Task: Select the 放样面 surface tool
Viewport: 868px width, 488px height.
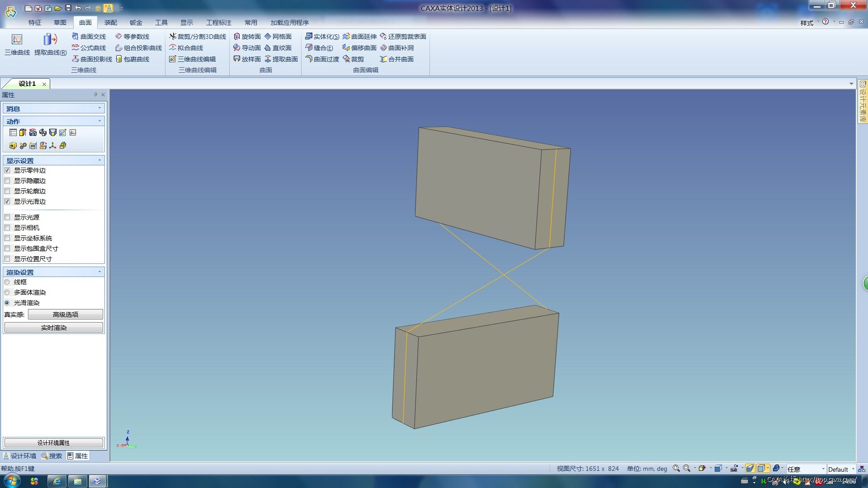Action: point(247,59)
